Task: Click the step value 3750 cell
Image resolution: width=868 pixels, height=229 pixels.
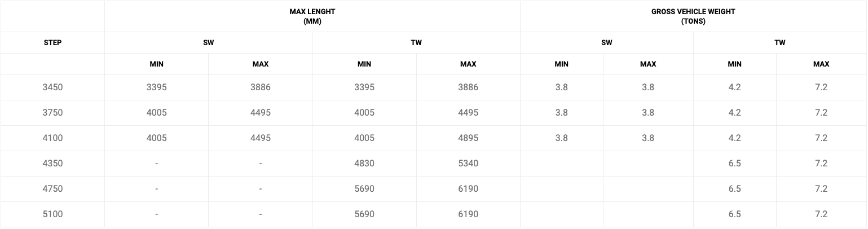Action: pyautogui.click(x=52, y=113)
